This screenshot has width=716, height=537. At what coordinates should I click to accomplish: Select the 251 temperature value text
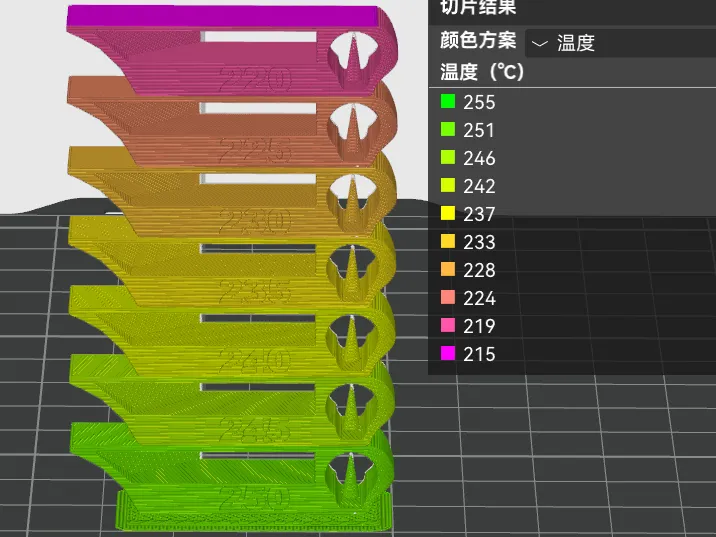click(479, 130)
